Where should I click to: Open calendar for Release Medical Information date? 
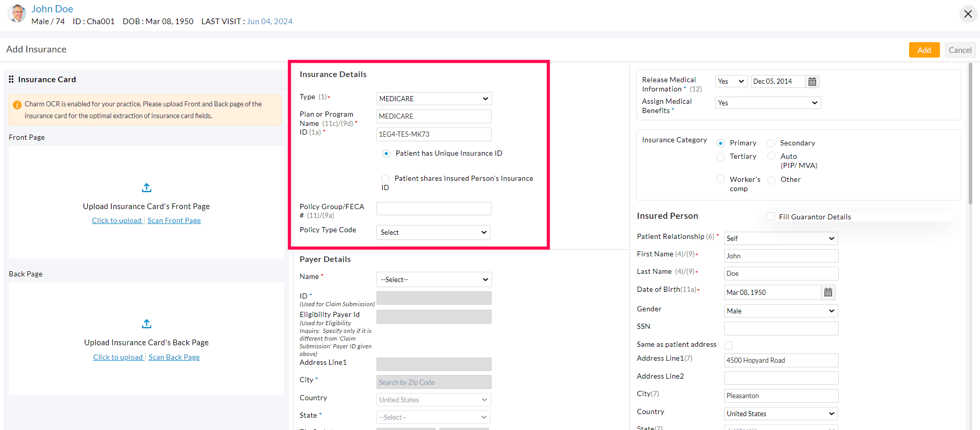[812, 82]
